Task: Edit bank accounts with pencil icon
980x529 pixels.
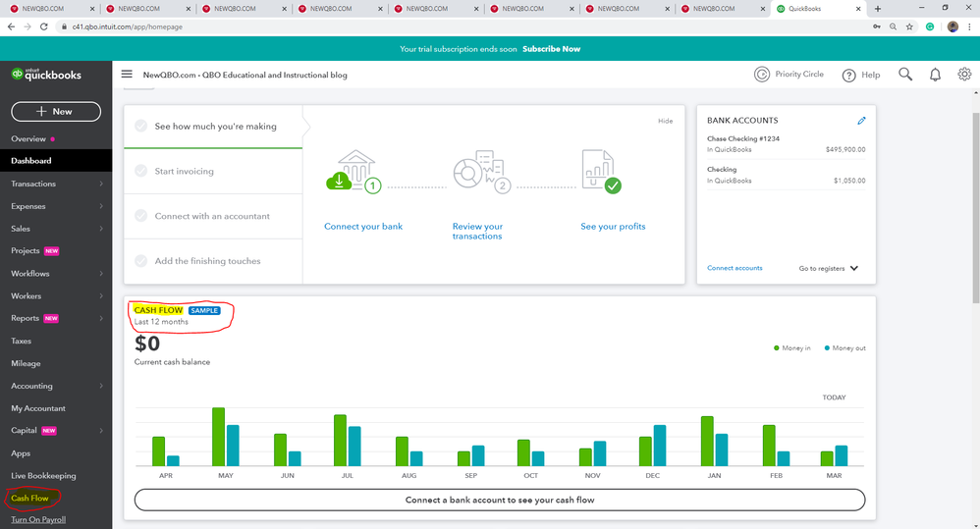Action: [x=861, y=121]
